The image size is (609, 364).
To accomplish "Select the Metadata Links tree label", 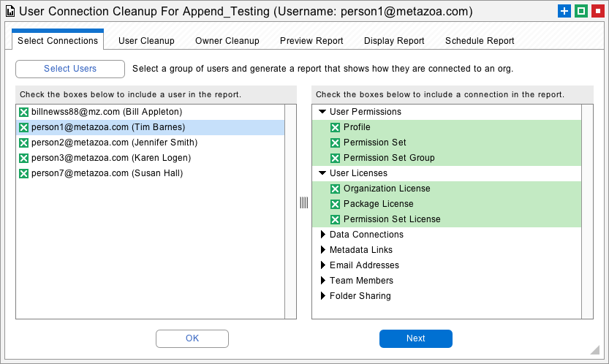I will point(361,250).
